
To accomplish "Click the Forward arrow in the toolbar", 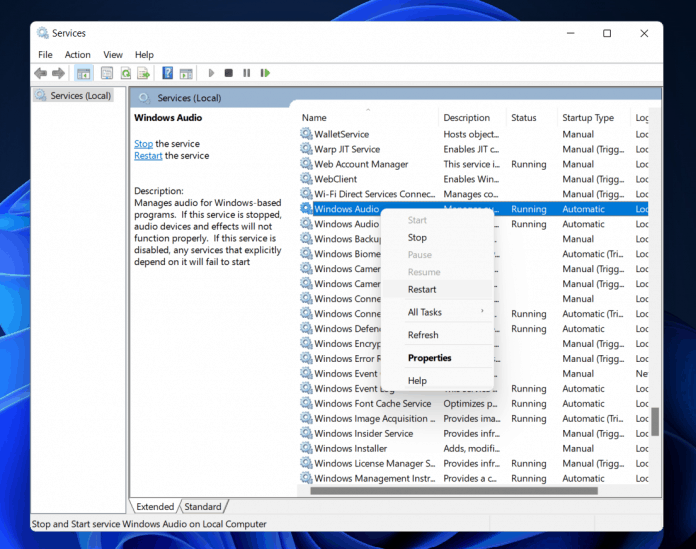I will [59, 73].
